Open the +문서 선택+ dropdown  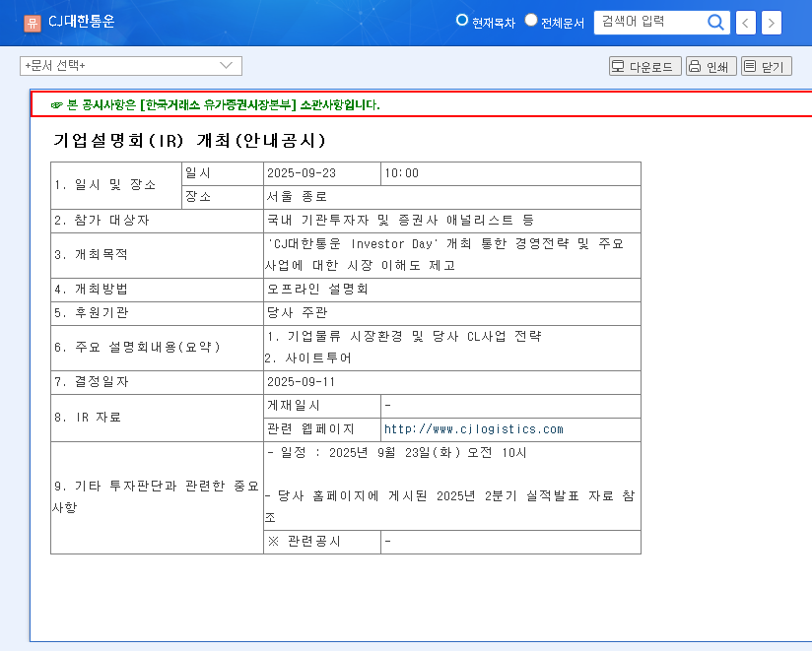128,66
